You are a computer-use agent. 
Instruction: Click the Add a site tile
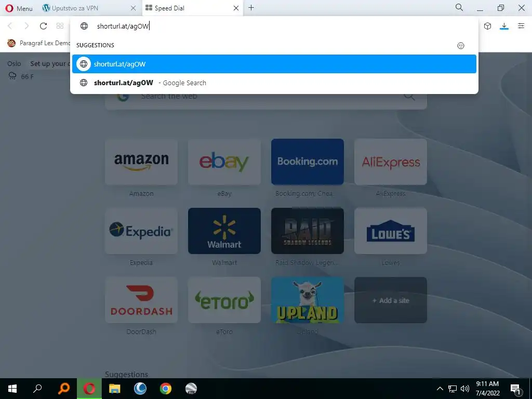point(391,300)
